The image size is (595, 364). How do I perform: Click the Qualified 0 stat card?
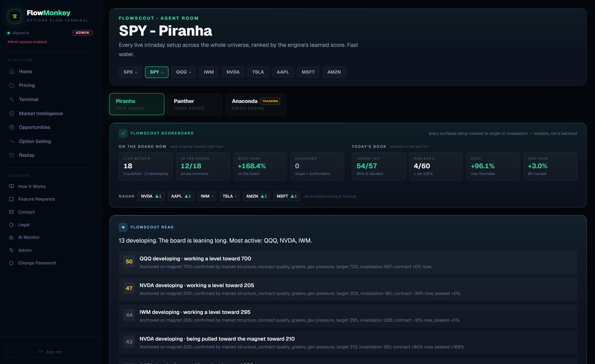(x=317, y=166)
